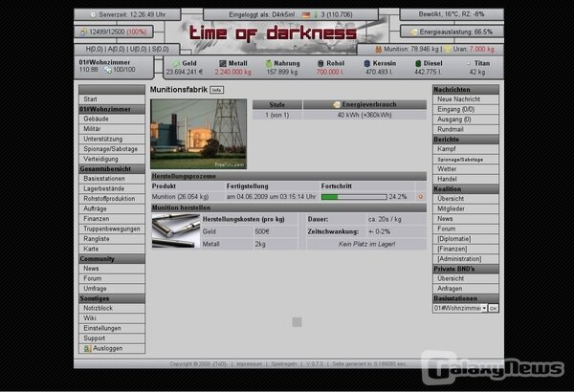Open Impressum footer link

[x=250, y=364]
